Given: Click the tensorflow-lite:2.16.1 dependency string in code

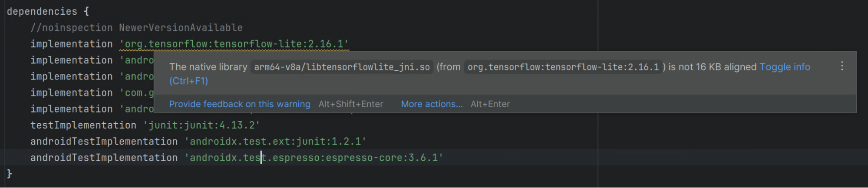Looking at the screenshot, I should click(234, 44).
